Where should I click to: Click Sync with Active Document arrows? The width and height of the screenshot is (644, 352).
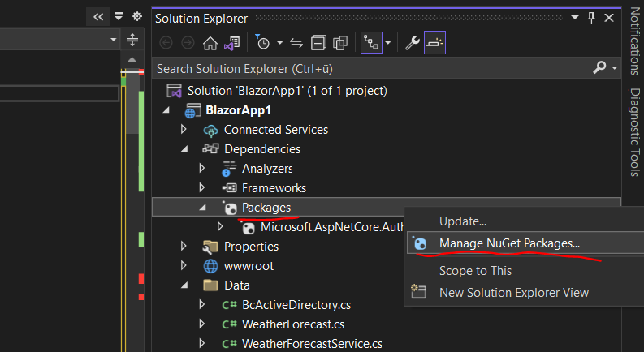(296, 43)
